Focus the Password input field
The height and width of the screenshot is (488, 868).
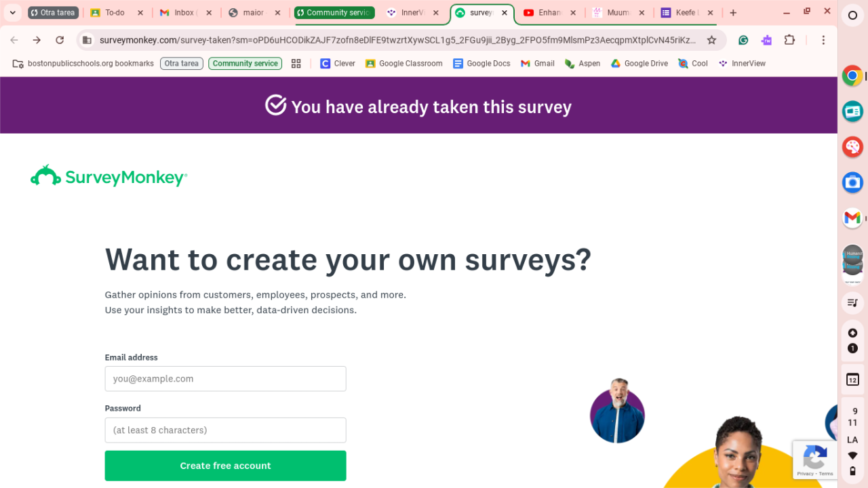click(x=225, y=430)
